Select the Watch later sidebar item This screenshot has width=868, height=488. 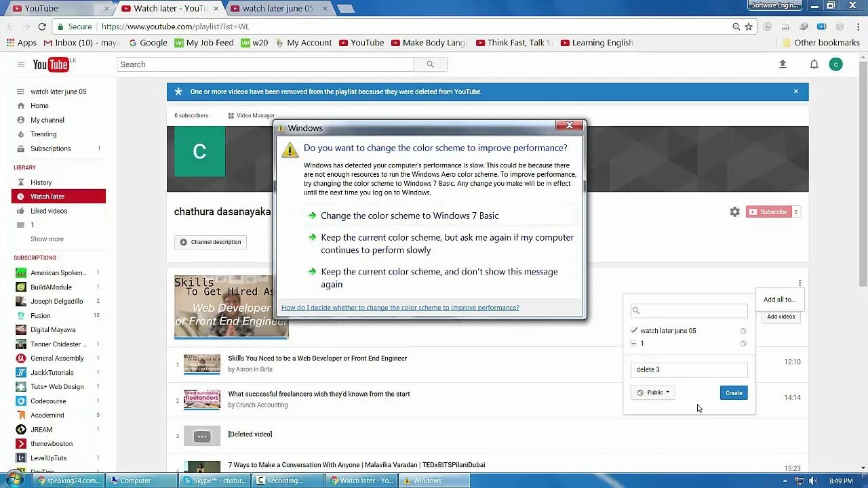58,197
